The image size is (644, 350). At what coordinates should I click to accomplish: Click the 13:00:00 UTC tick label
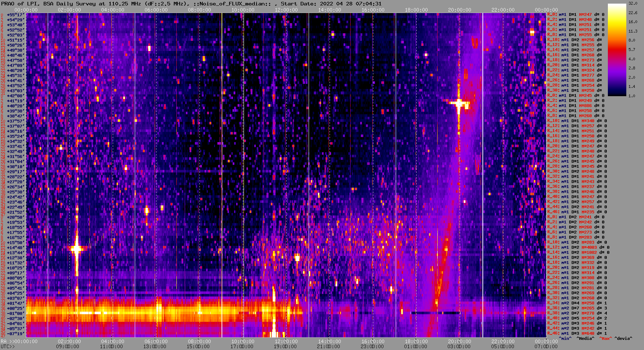(x=155, y=346)
